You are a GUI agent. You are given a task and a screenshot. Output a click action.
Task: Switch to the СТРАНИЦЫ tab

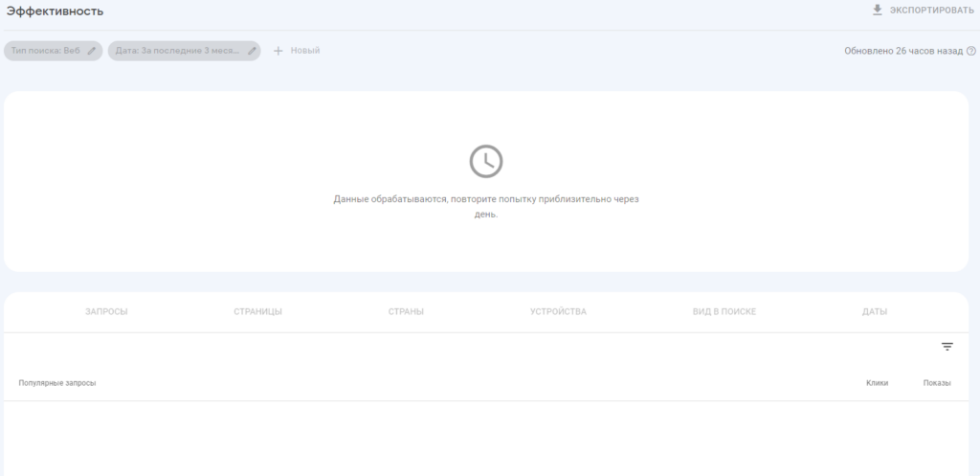tap(257, 312)
